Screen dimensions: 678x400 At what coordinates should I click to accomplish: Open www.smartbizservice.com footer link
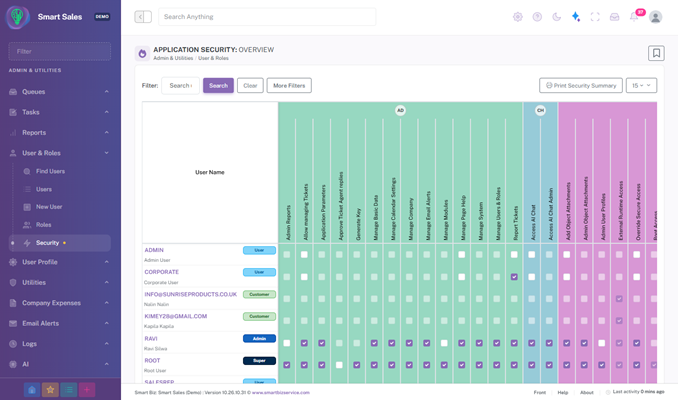[x=281, y=393]
